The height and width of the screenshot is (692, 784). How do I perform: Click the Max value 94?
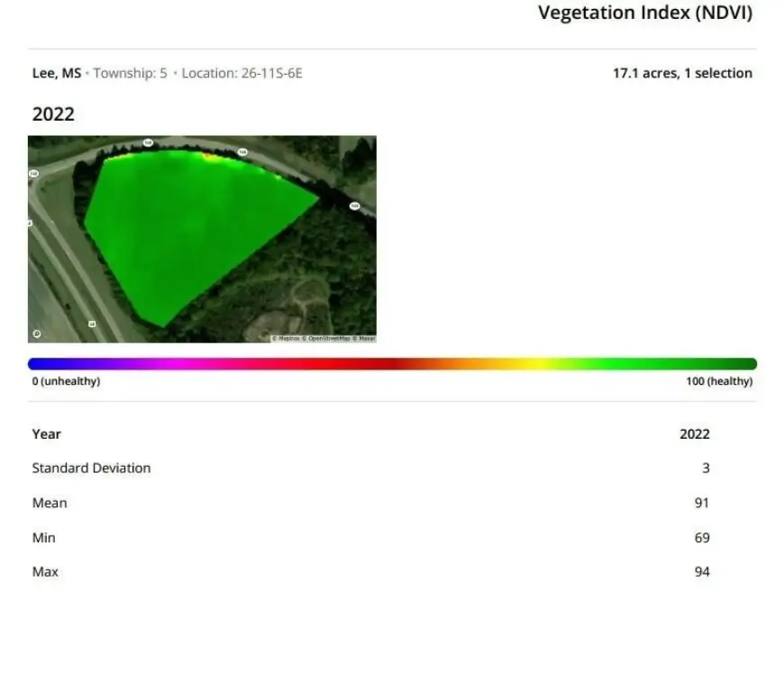701,572
